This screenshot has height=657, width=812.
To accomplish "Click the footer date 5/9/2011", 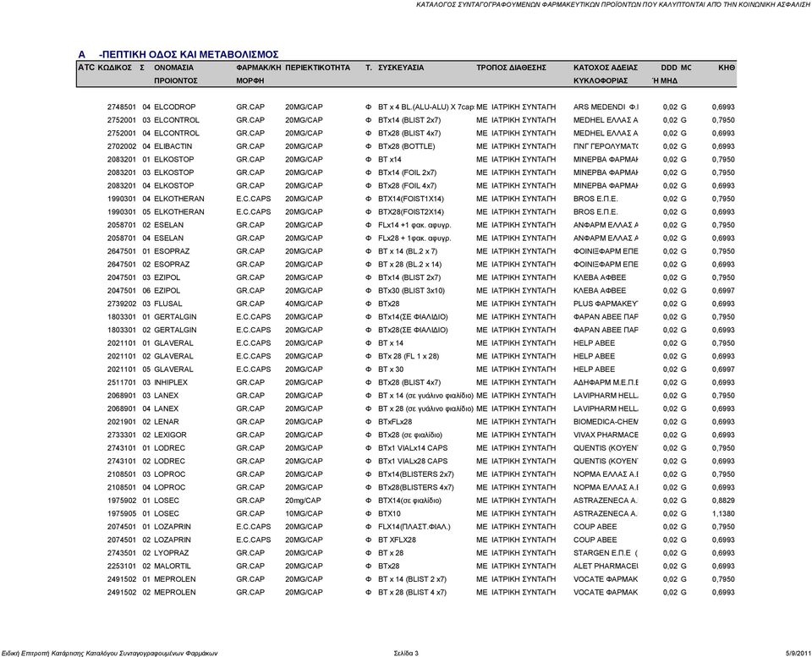I will [798, 654].
